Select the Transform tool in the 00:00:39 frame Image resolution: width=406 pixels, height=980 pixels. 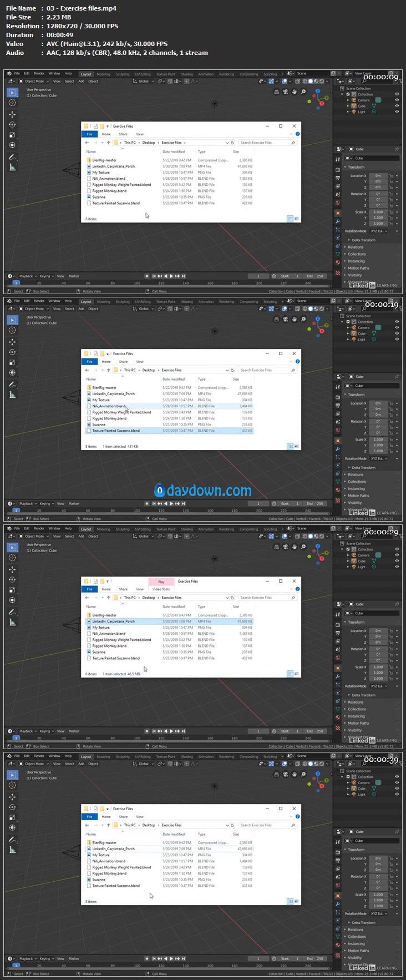tap(12, 828)
